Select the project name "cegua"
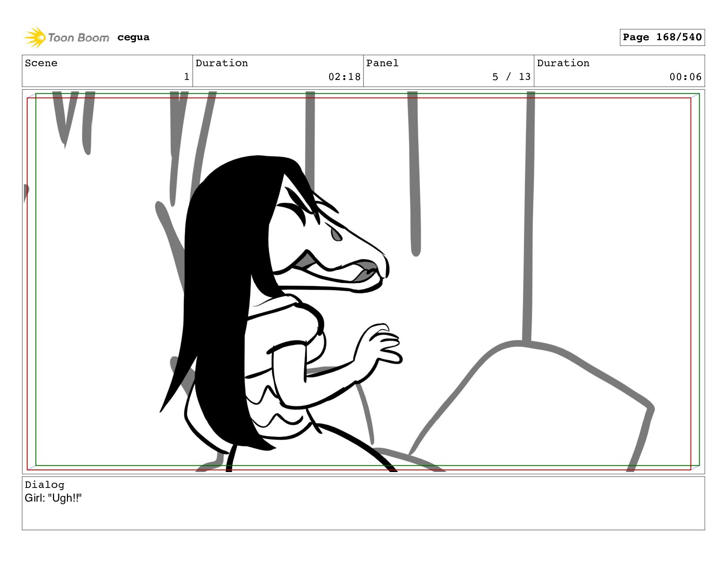728x563 pixels. tap(133, 38)
